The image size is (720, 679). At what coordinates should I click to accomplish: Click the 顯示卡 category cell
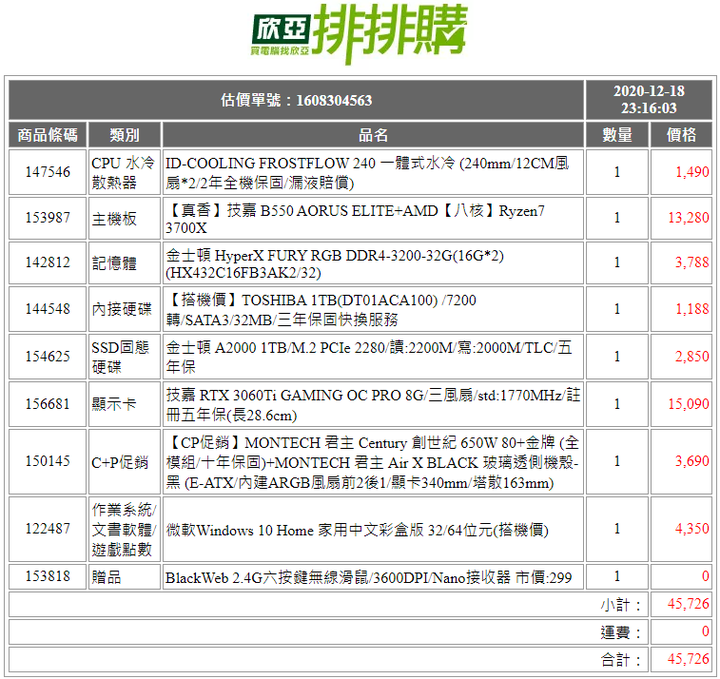click(124, 404)
